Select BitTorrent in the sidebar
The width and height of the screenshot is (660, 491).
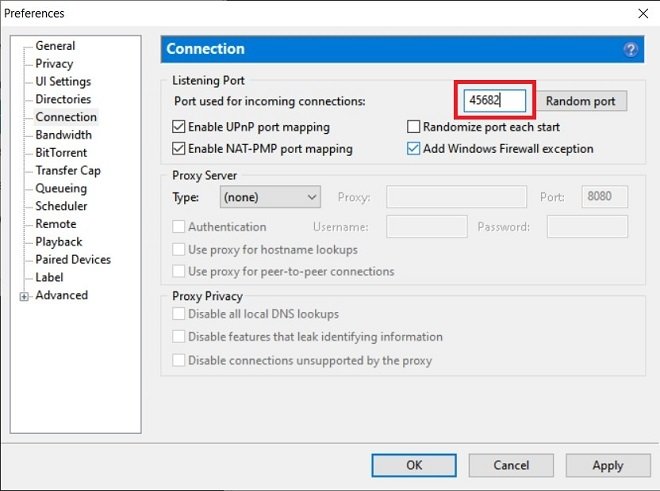point(61,152)
